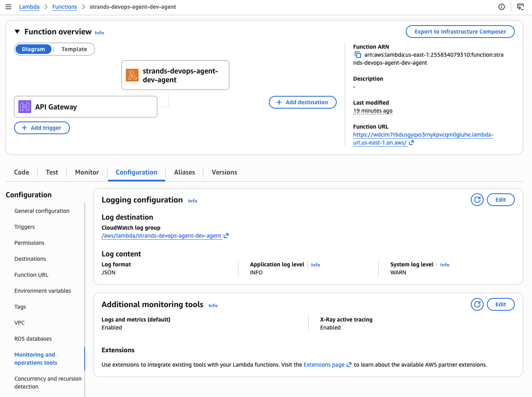Open the hamburger navigation menu
The image size is (532, 397).
(x=8, y=7)
